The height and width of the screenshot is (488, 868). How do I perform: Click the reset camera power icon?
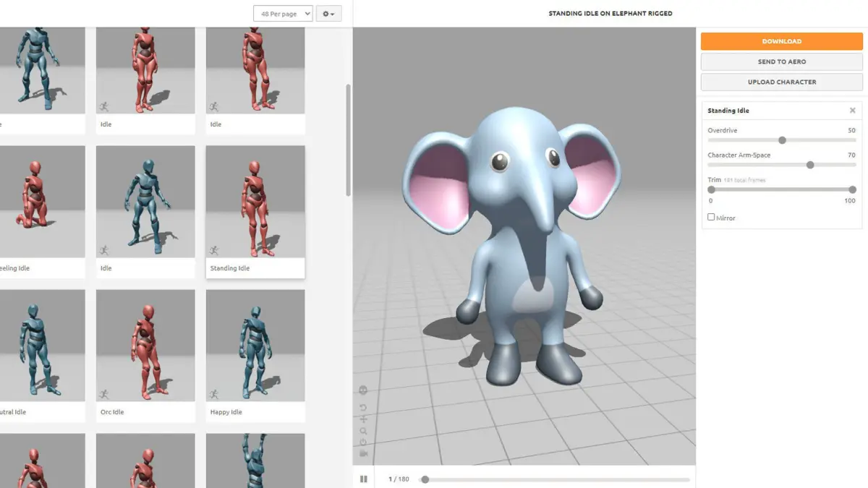click(x=363, y=442)
